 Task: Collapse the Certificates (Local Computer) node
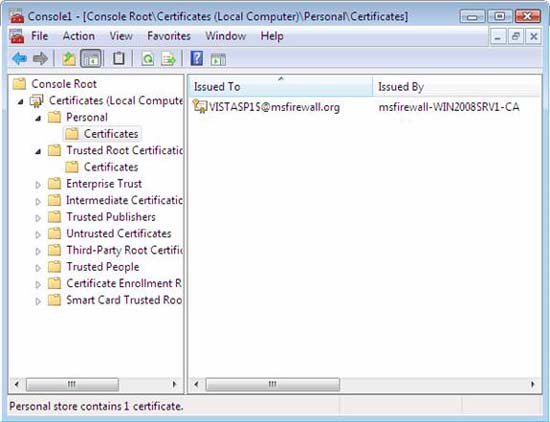point(21,102)
